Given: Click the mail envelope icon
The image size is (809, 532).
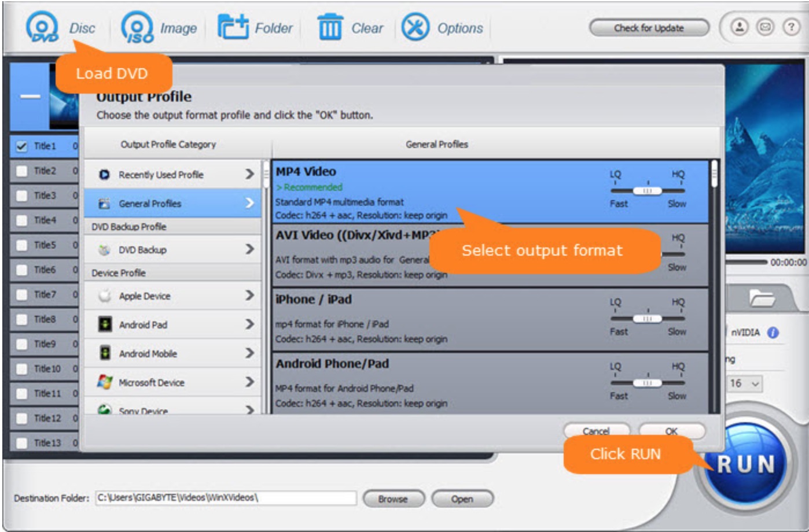Looking at the screenshot, I should [766, 27].
